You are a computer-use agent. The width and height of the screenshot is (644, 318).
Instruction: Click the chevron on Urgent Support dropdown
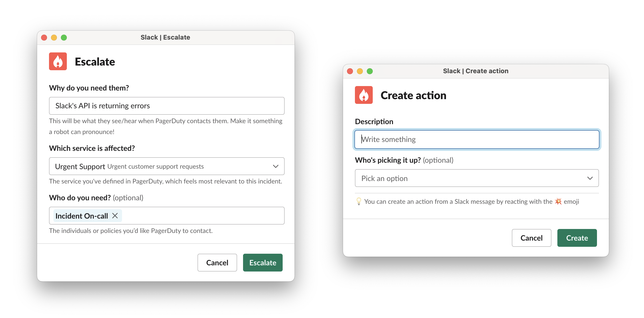pyautogui.click(x=275, y=166)
